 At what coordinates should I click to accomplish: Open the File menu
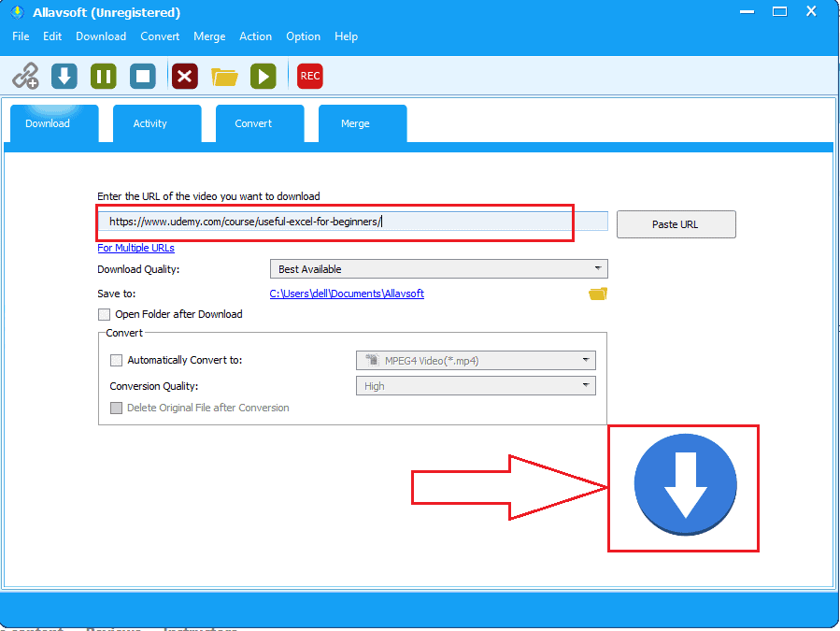21,36
